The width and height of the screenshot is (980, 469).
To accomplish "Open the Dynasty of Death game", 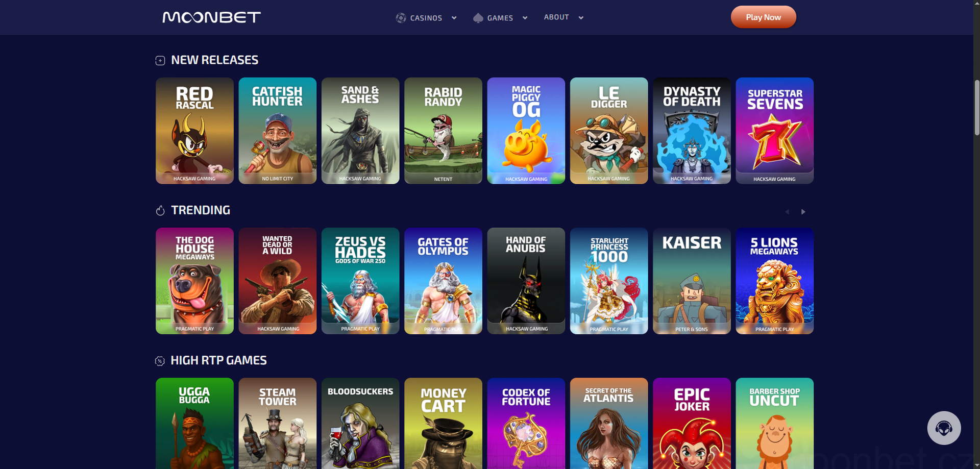I will coord(692,131).
